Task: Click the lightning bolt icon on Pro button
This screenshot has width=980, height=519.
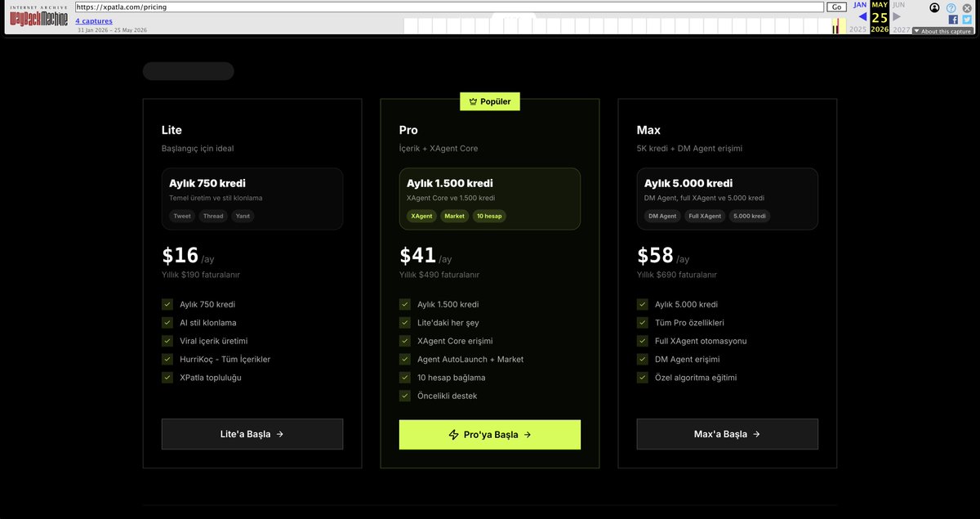Action: pyautogui.click(x=454, y=435)
